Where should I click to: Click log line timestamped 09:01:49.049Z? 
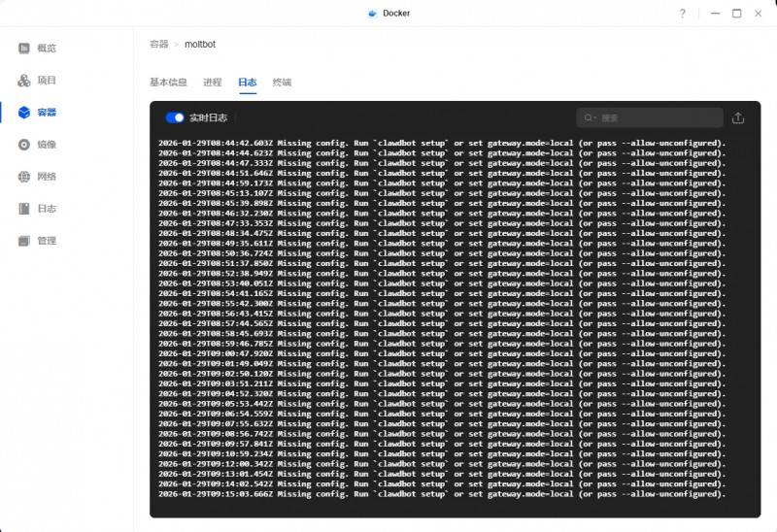442,364
